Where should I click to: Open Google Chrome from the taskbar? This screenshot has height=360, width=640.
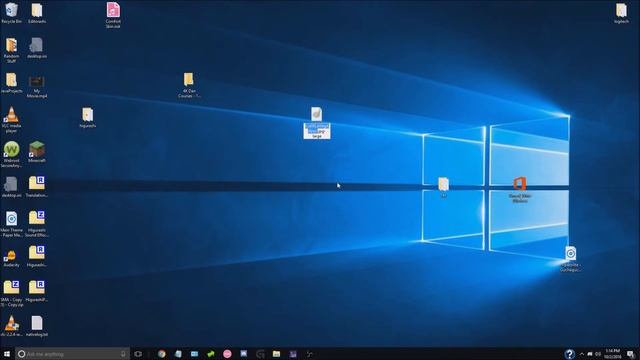click(x=162, y=354)
